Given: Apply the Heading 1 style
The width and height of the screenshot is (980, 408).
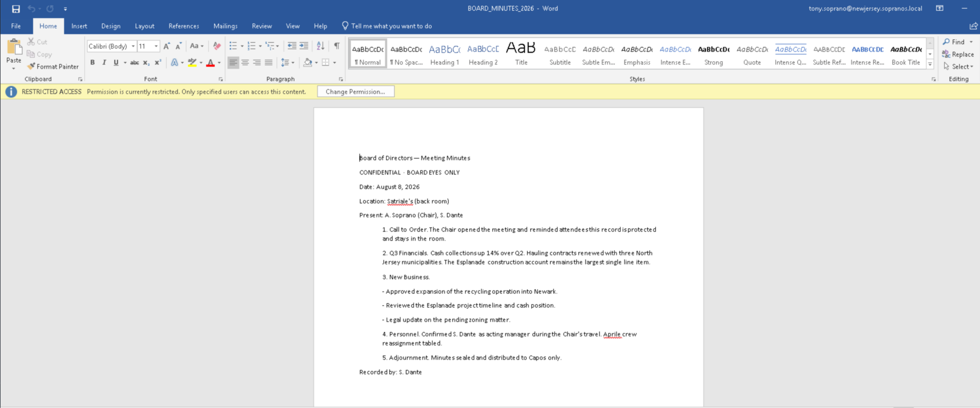Looking at the screenshot, I should coord(444,53).
